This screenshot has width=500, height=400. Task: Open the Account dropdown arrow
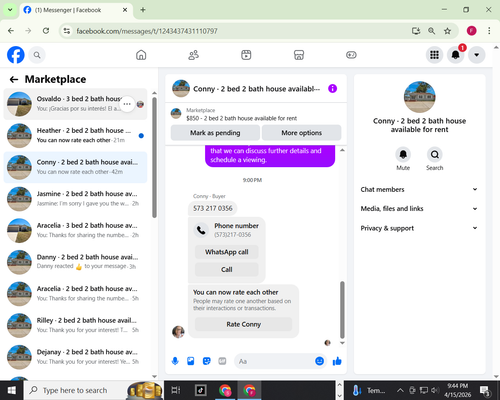point(477,55)
